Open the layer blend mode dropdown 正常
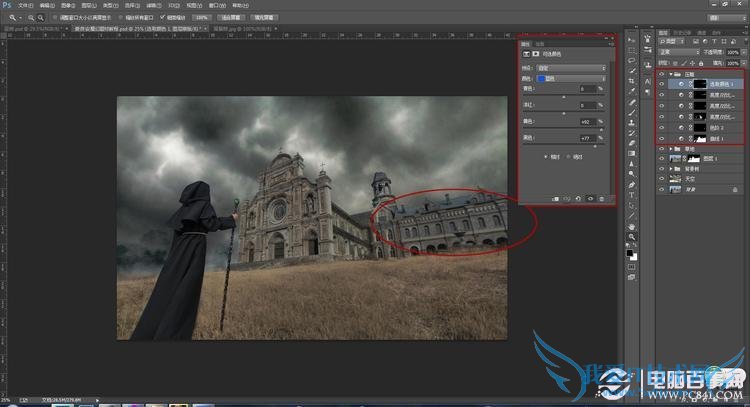 point(678,52)
